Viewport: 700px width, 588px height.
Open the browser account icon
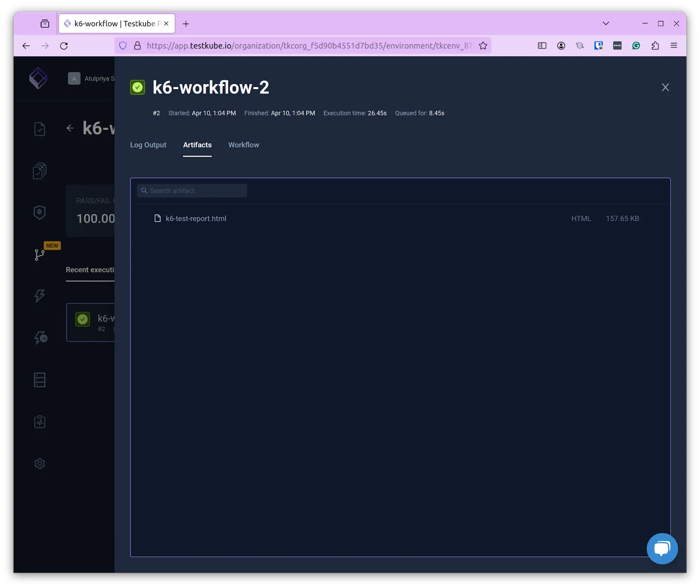(561, 45)
